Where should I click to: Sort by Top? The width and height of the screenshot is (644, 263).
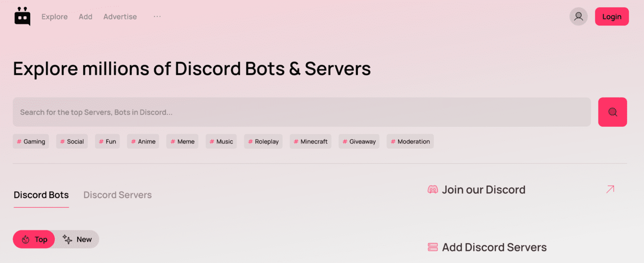[34, 239]
